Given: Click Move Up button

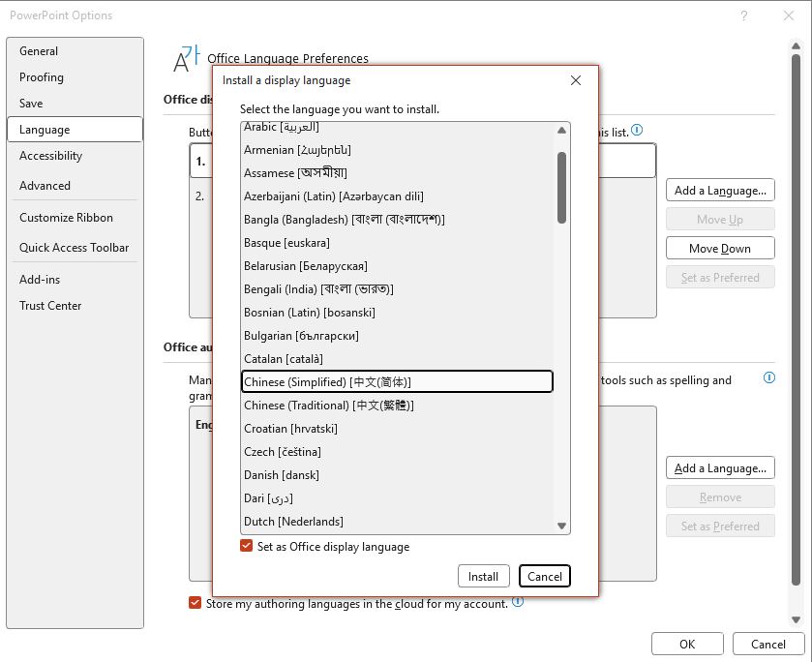Looking at the screenshot, I should [720, 219].
